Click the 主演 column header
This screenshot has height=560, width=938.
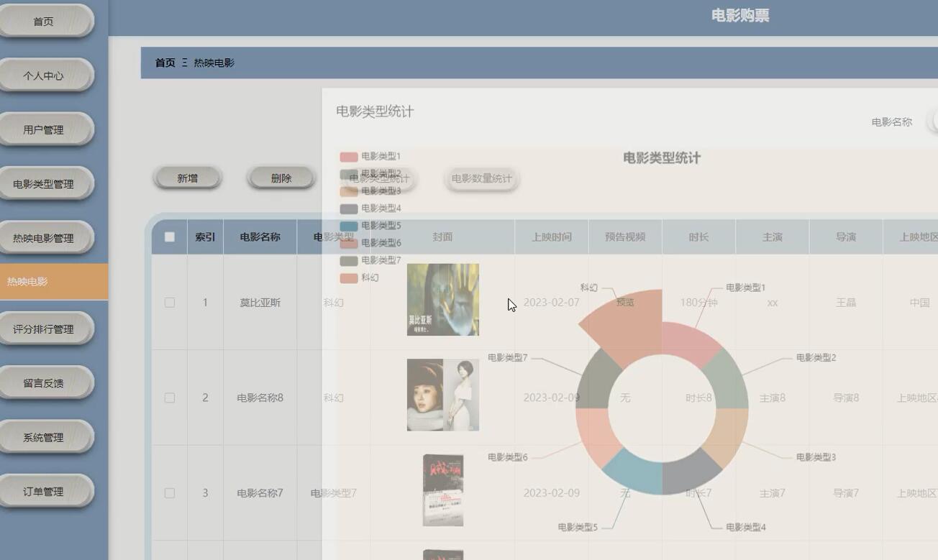(772, 237)
